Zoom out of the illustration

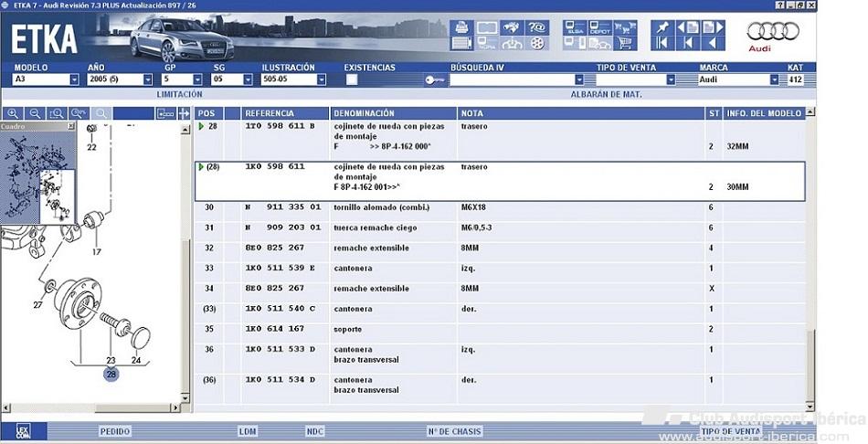click(35, 113)
